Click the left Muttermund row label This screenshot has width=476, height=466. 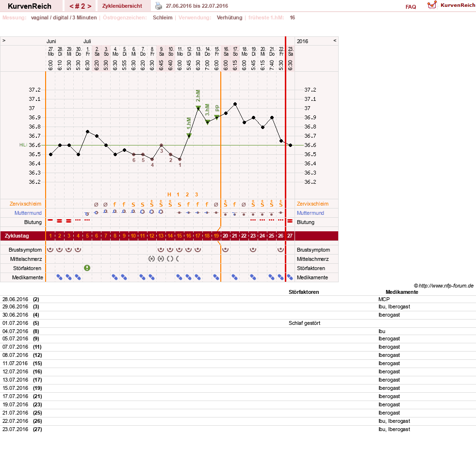pos(28,213)
